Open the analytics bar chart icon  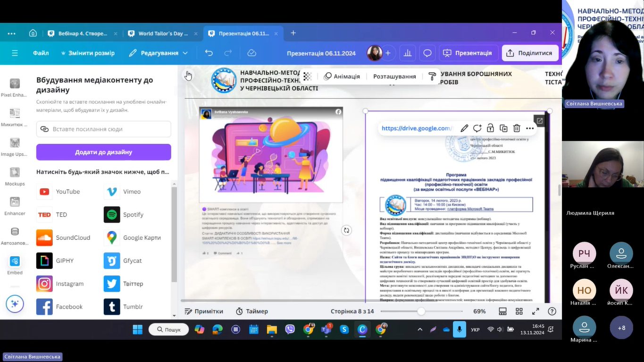coord(407,53)
